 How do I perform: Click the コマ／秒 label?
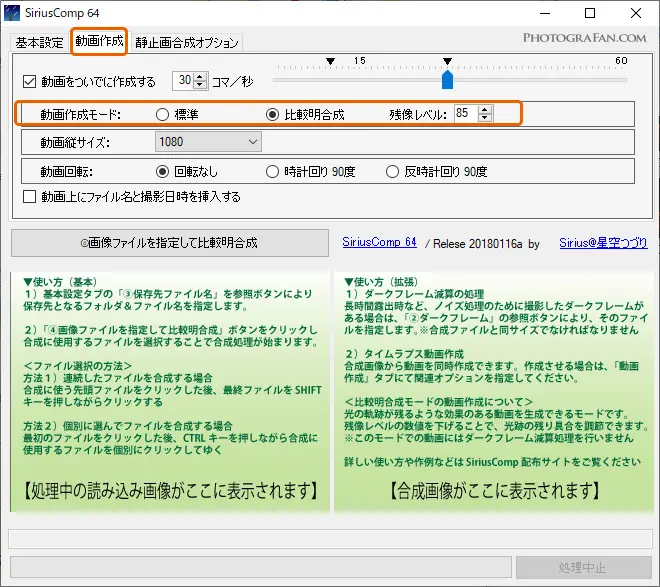coord(232,81)
